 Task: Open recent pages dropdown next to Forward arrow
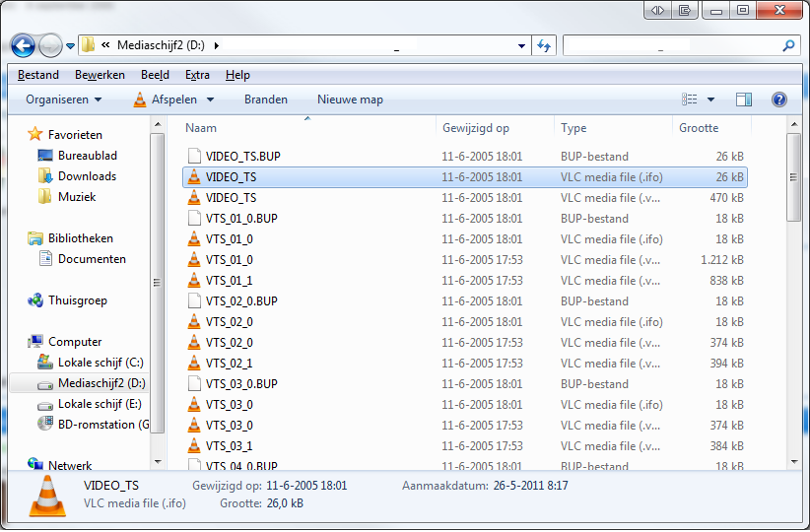[70, 46]
